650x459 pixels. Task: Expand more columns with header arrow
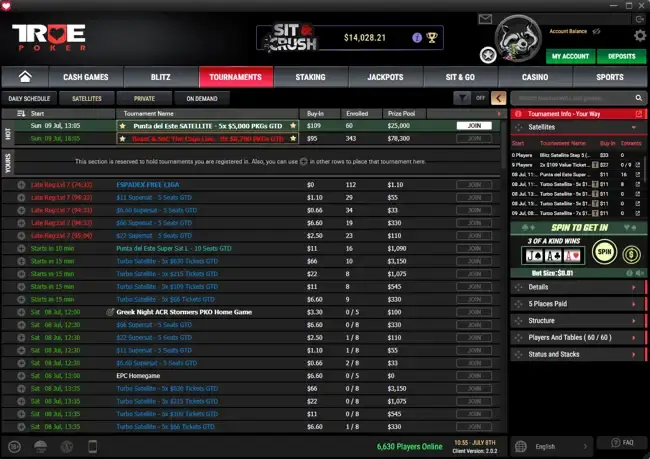pyautogui.click(x=499, y=114)
